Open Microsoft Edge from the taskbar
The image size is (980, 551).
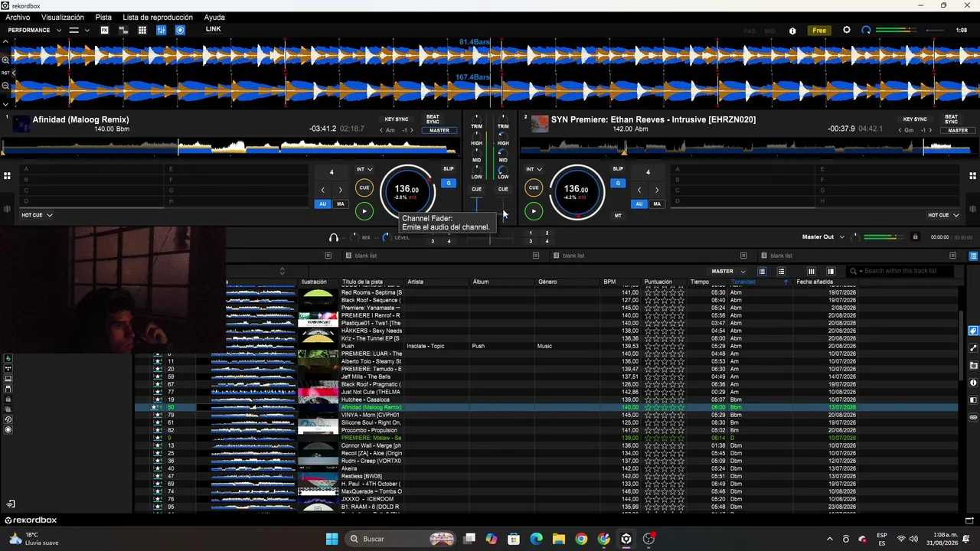coord(536,539)
